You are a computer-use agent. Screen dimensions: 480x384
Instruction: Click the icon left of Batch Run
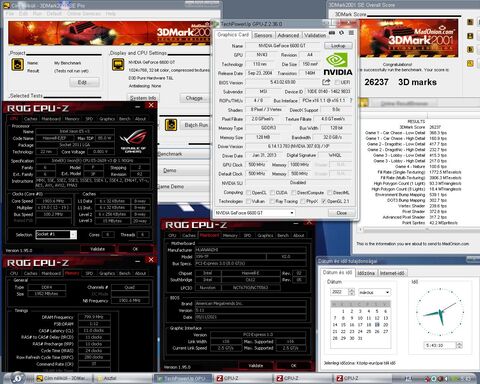click(171, 125)
